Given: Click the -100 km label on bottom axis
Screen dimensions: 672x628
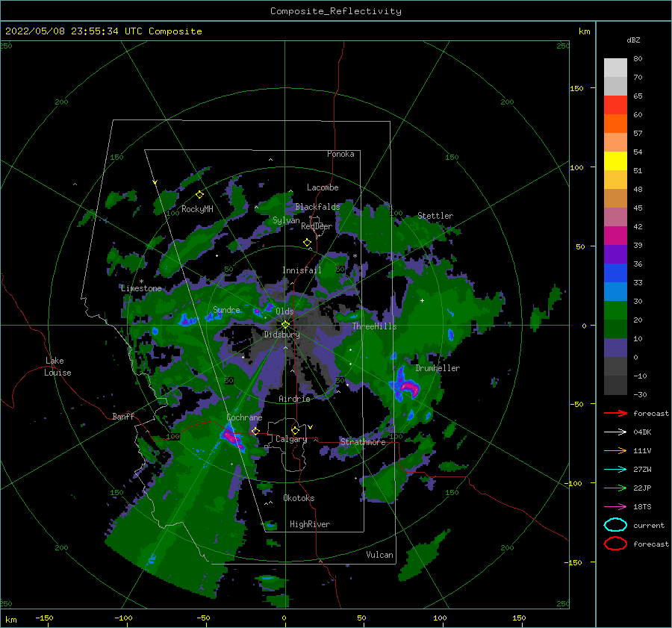Looking at the screenshot, I should coord(123,618).
